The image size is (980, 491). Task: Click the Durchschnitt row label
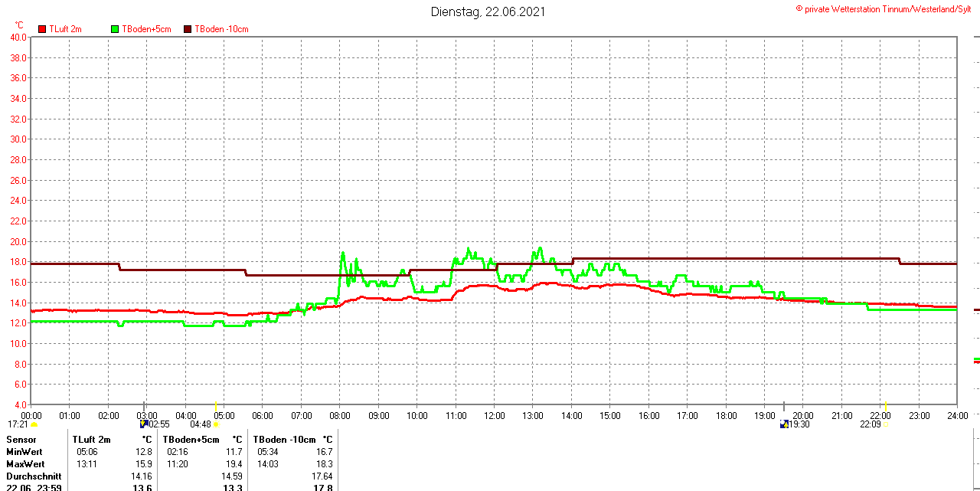pyautogui.click(x=34, y=476)
